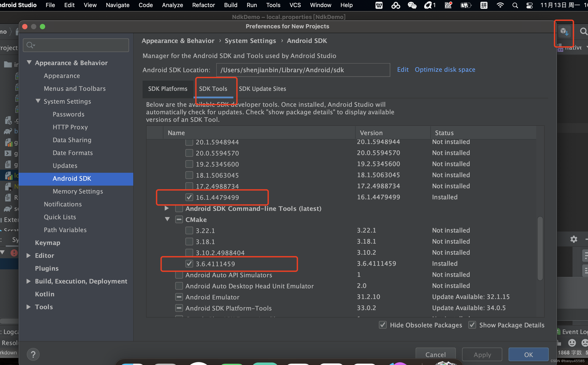588x365 pixels.
Task: Click Edit link for SDK location
Action: tap(403, 70)
